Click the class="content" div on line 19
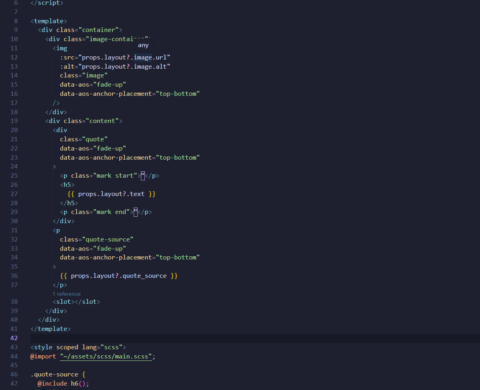Screen dimensions: 480x390 pyautogui.click(x=84, y=121)
